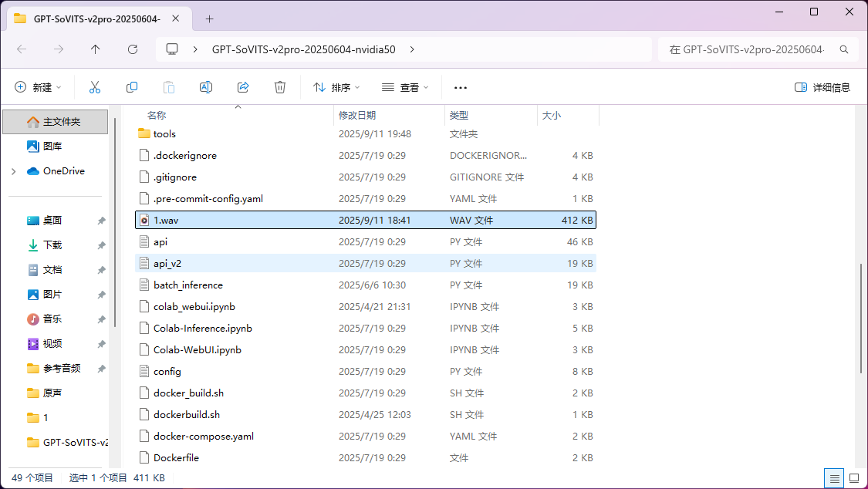Select the Dockerfile entry
The width and height of the screenshot is (868, 489).
[366, 457]
